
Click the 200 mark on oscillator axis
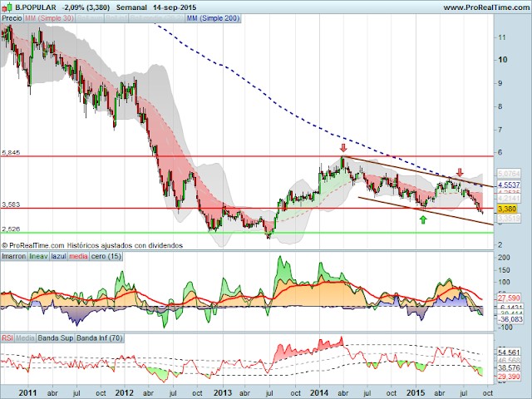(x=504, y=258)
